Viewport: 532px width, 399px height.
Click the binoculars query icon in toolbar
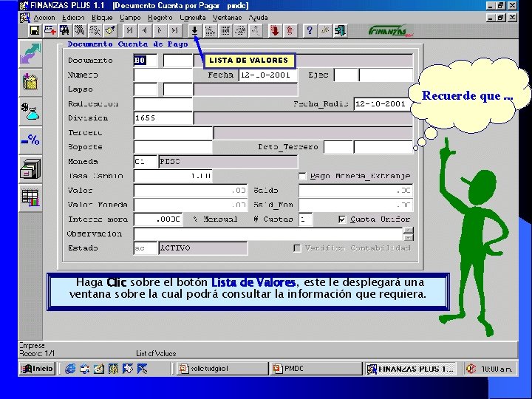[x=64, y=31]
